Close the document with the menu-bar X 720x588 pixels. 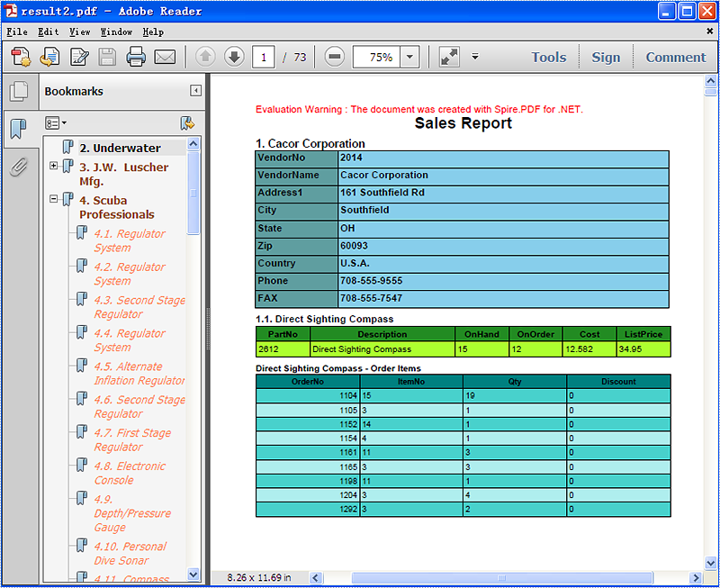click(x=709, y=32)
